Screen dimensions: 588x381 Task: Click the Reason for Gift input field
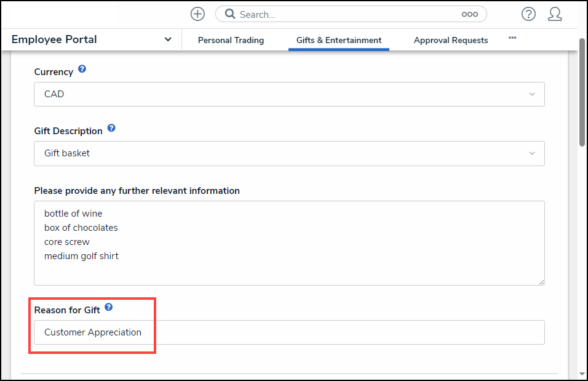tap(289, 332)
